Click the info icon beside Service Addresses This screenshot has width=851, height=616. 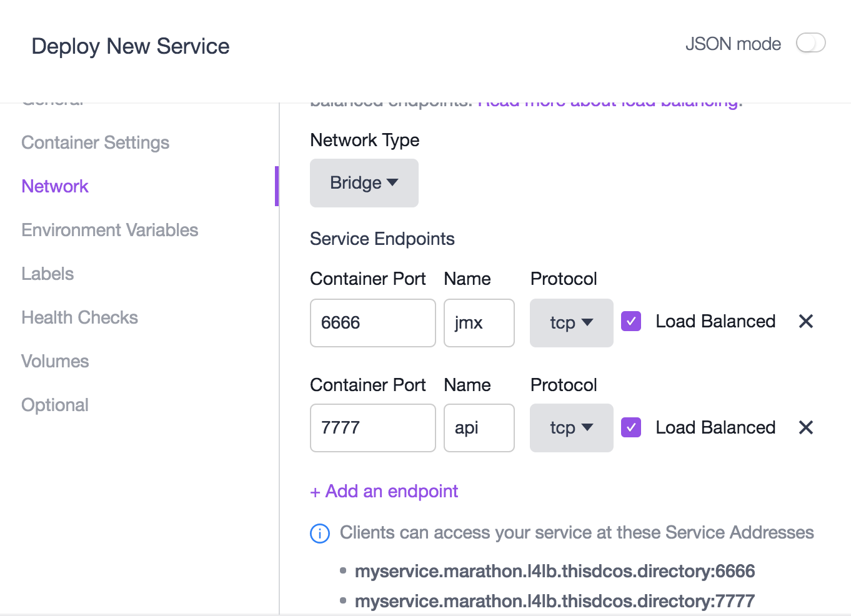pos(320,534)
